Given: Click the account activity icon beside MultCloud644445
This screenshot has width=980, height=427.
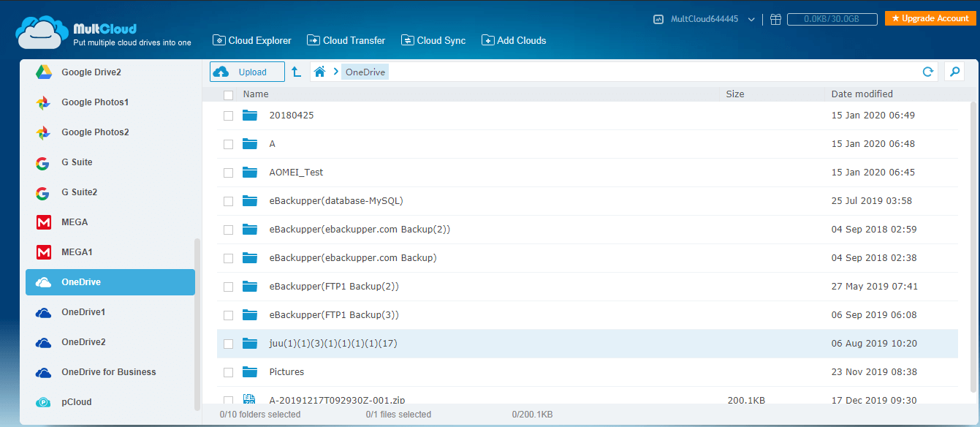Looking at the screenshot, I should [658, 20].
